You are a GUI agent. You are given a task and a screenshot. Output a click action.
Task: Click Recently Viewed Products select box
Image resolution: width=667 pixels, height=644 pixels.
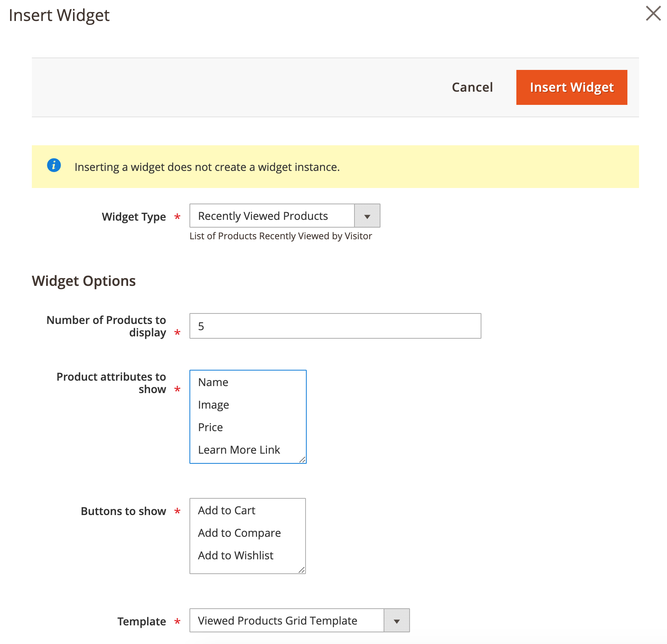tap(272, 216)
